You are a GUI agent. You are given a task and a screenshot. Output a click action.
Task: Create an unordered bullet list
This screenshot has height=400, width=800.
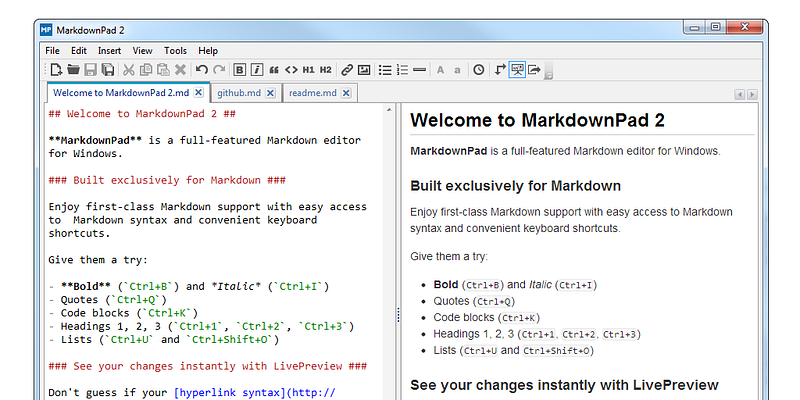tap(385, 70)
